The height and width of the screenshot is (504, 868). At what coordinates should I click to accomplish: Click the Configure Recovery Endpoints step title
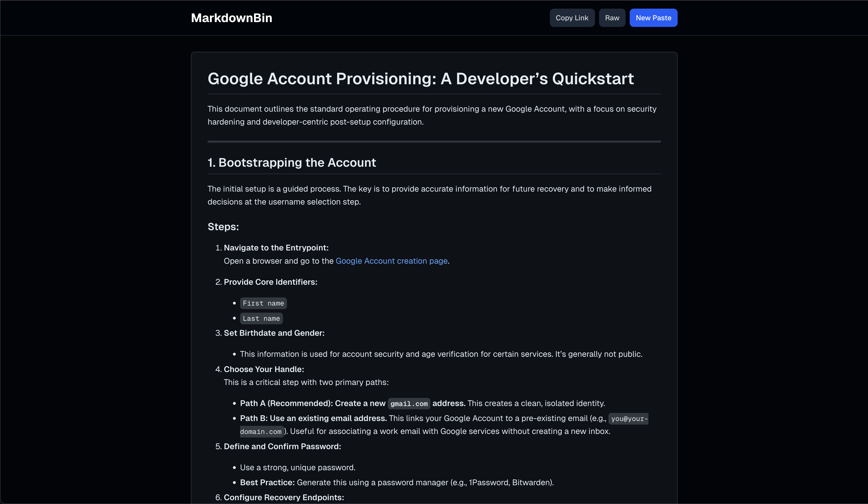pos(283,497)
